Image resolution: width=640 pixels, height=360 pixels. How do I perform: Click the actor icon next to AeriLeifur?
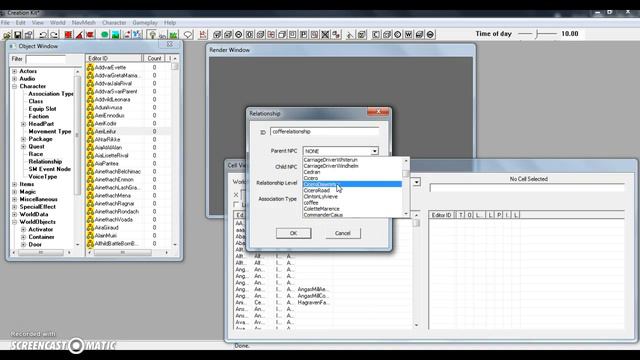(x=90, y=131)
